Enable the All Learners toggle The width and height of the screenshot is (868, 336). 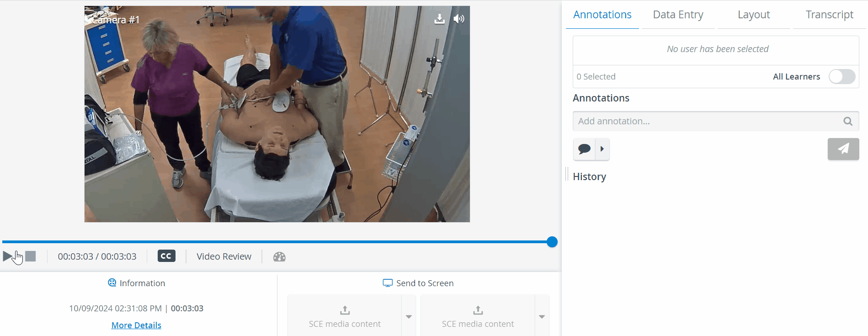(x=842, y=77)
